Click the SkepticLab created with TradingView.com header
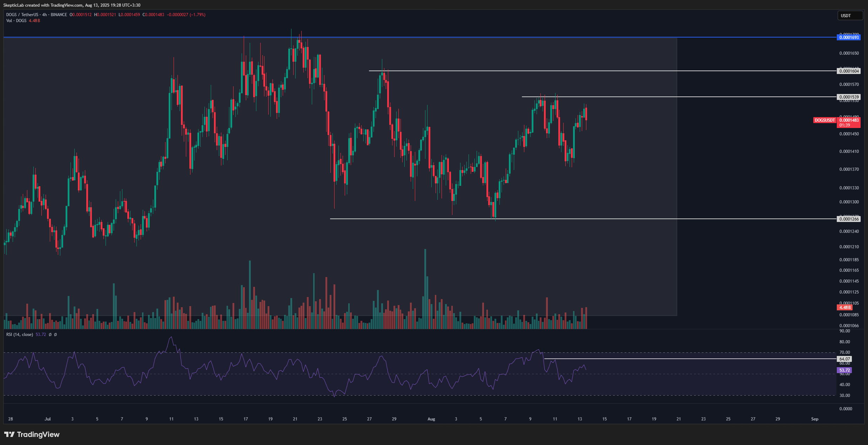Screen dimensions: 868x445 click(x=72, y=5)
